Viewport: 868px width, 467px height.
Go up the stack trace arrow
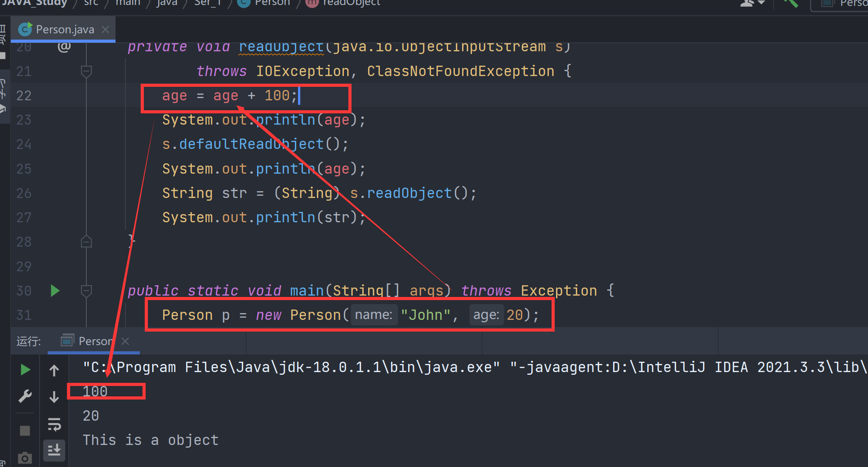54,370
